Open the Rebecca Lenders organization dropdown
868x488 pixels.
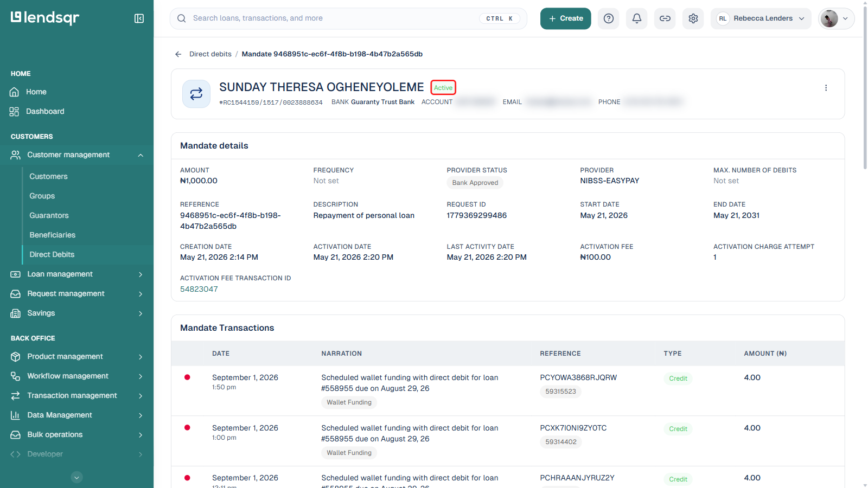pos(761,18)
